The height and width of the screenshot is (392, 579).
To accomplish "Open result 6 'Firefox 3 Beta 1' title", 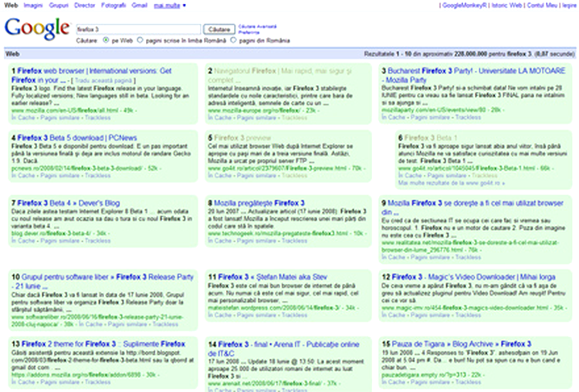I will coord(431,138).
